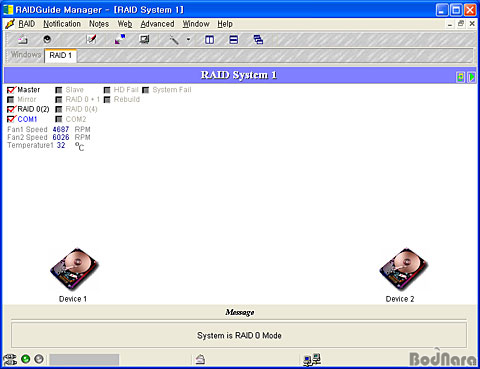Click the wand tool toolbar icon

tap(174, 40)
